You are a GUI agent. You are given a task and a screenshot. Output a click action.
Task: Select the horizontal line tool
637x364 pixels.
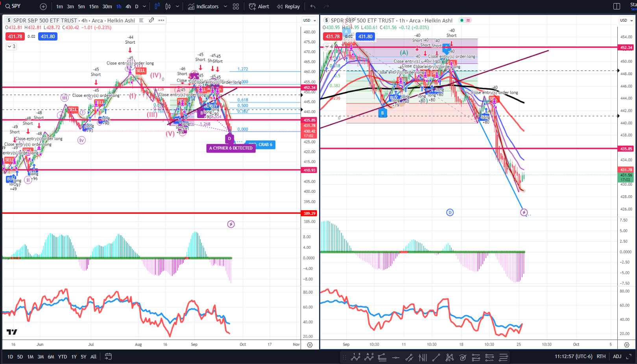(x=396, y=357)
